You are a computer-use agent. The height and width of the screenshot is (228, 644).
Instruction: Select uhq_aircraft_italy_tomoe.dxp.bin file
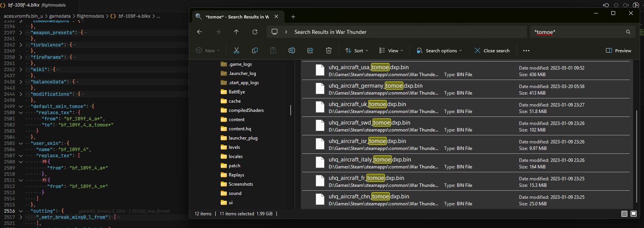coord(466,163)
